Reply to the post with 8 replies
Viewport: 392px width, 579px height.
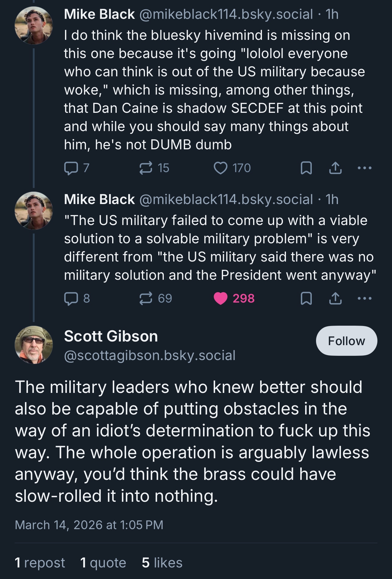[x=71, y=298]
